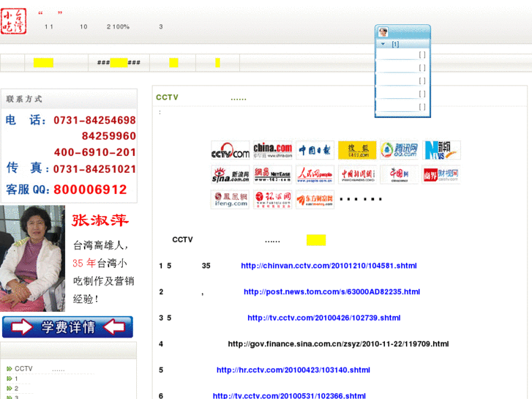This screenshot has width=532, height=399.
Task: Click the phone number 0731-84254698
Action: pyautogui.click(x=94, y=120)
